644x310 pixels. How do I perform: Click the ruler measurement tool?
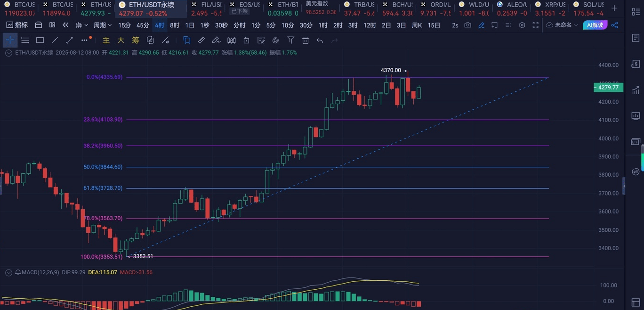201,41
